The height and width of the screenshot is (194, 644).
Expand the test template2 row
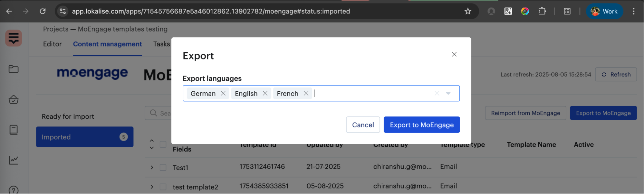pos(152,187)
